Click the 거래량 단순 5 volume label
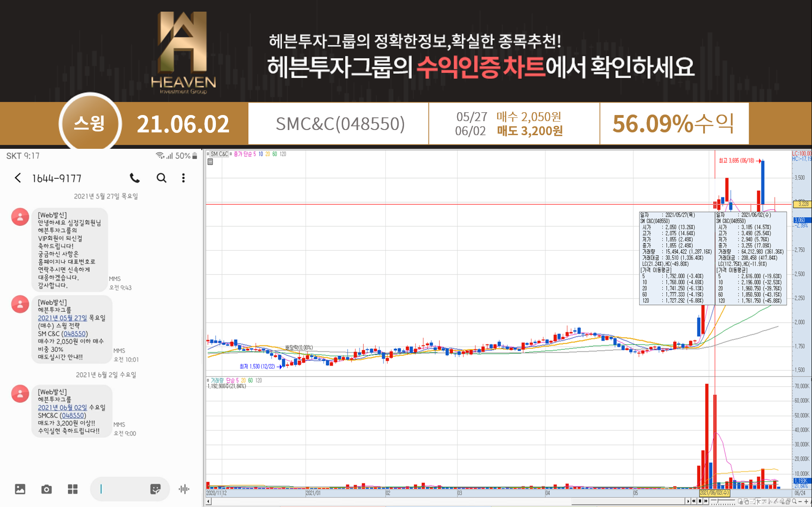This screenshot has height=507, width=812. click(225, 380)
